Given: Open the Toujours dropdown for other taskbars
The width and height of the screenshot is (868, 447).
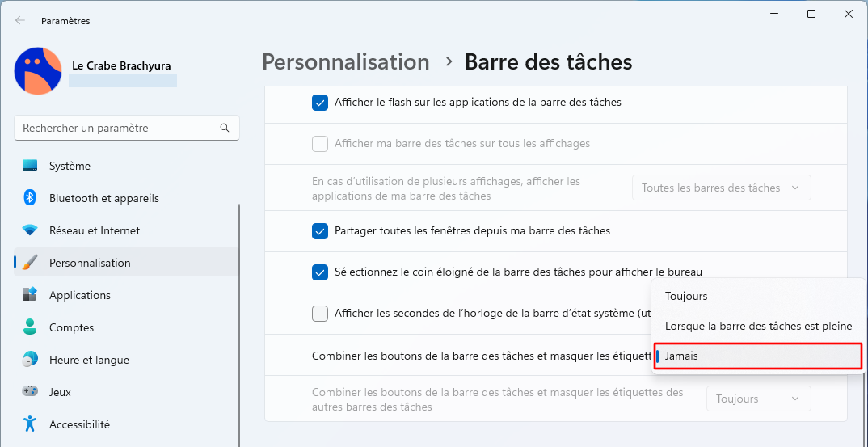Looking at the screenshot, I should (x=758, y=399).
